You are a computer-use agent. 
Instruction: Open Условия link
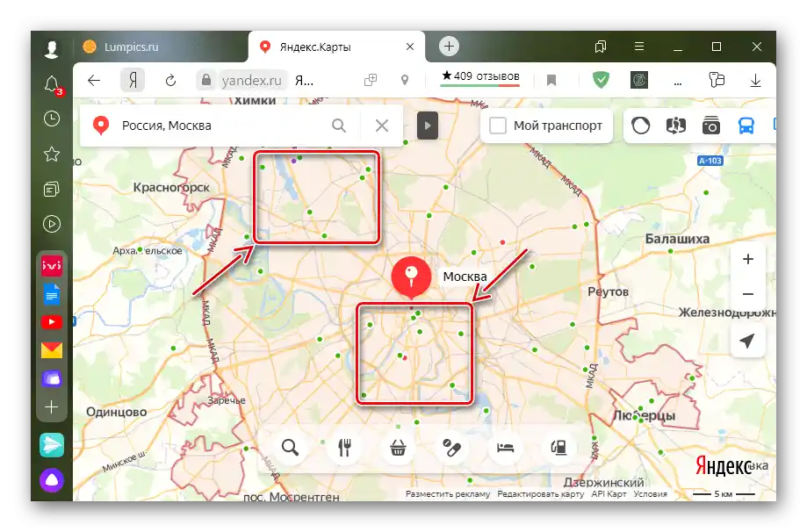point(650,494)
